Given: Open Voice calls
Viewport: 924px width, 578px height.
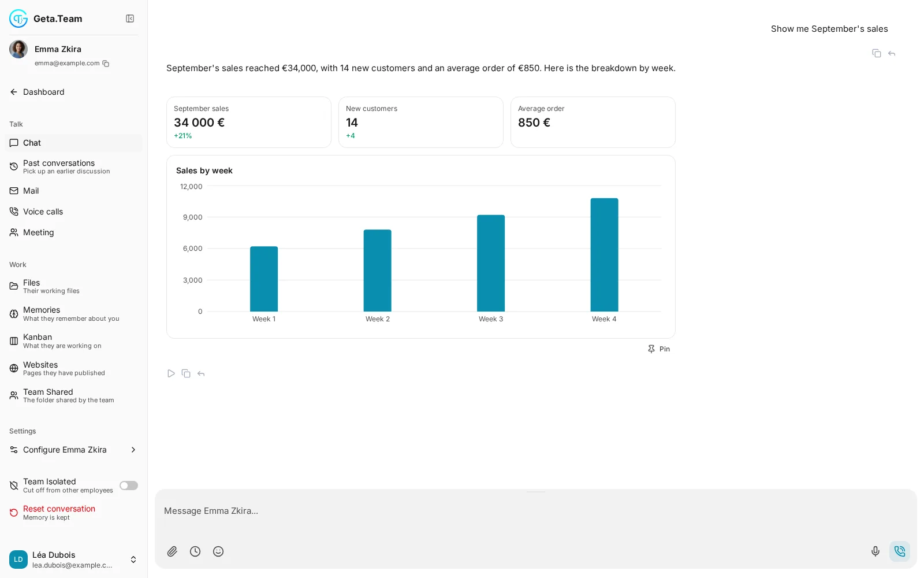Looking at the screenshot, I should point(74,212).
